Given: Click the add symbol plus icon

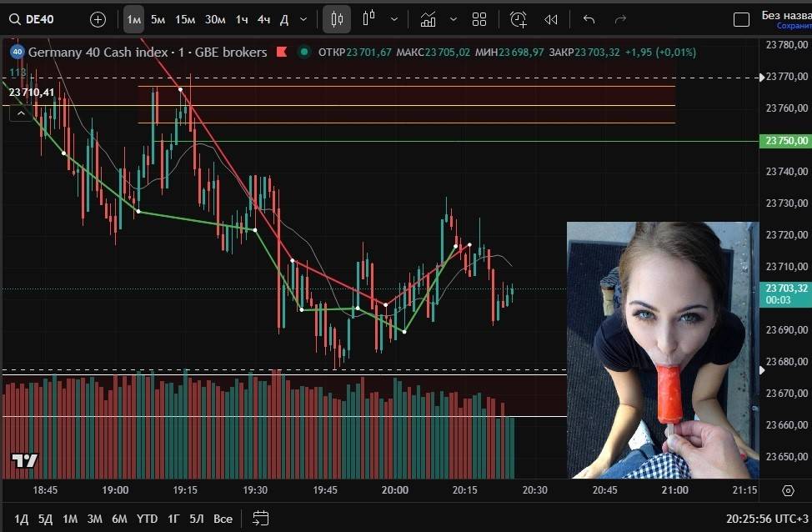Looking at the screenshot, I should pos(98,19).
